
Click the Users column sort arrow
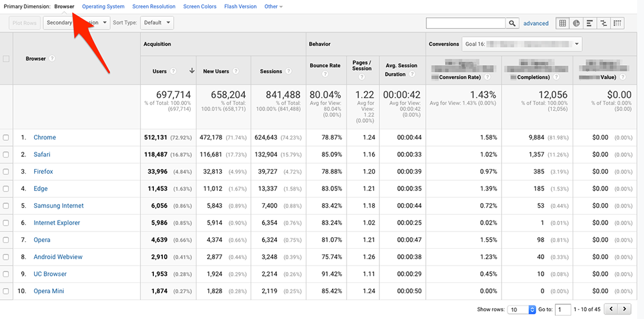click(x=192, y=71)
